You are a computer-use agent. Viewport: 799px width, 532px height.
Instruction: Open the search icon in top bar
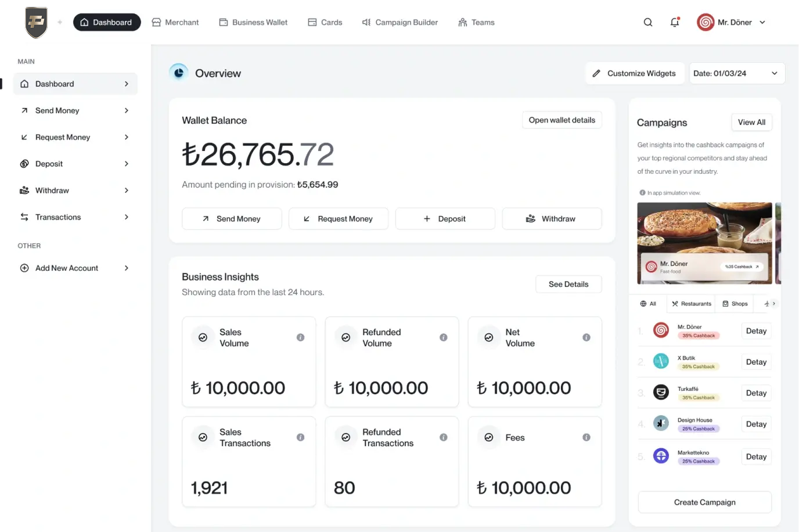pos(648,22)
